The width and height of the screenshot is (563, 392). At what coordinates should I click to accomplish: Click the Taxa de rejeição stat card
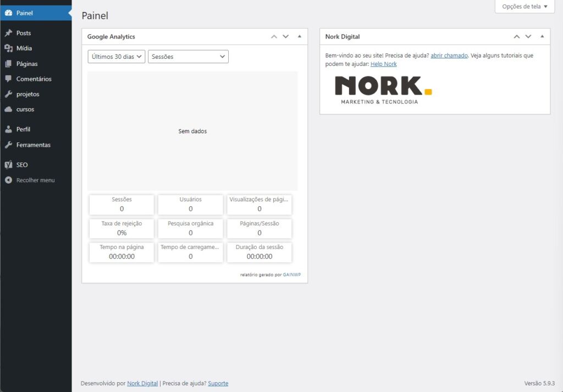[x=122, y=229]
